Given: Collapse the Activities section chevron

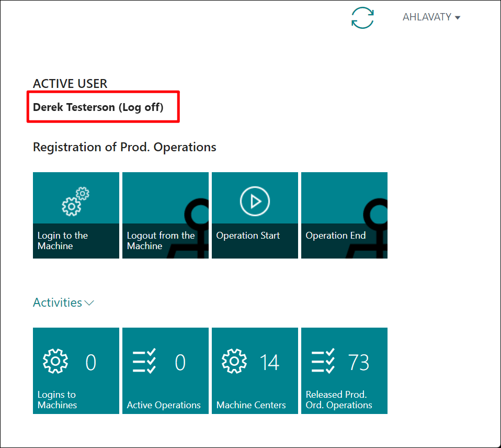Looking at the screenshot, I should tap(89, 303).
